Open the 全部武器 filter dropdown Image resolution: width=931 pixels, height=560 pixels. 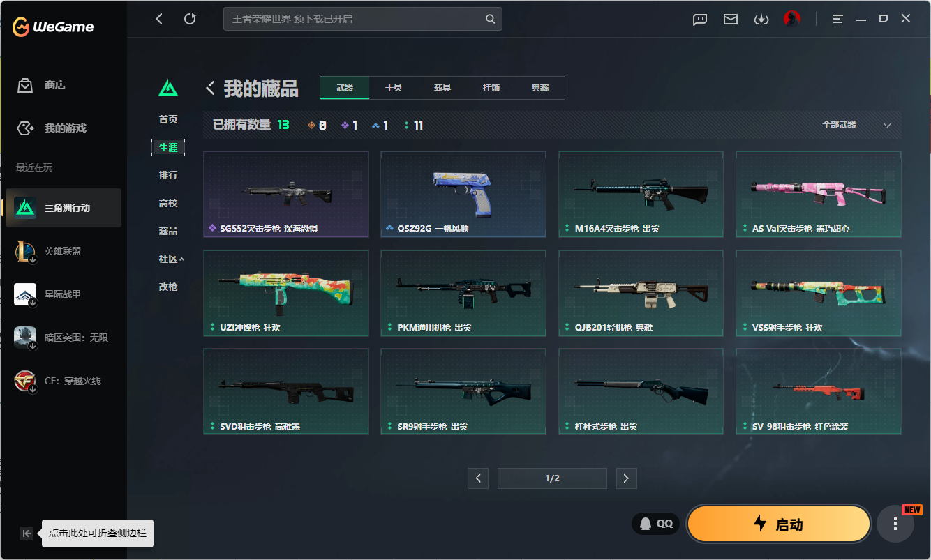tap(856, 125)
